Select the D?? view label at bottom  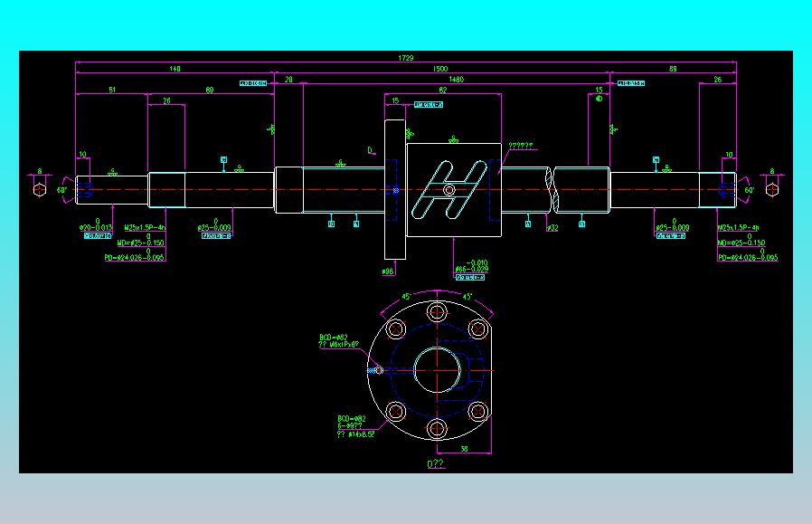pyautogui.click(x=436, y=464)
